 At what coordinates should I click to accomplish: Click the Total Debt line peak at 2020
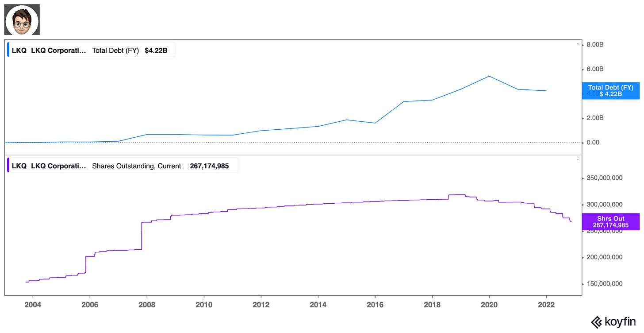tap(489, 76)
